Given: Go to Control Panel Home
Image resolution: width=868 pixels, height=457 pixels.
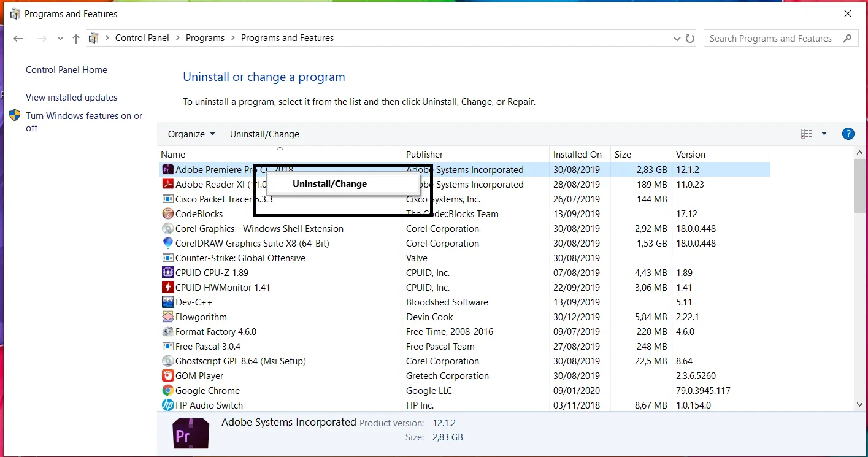Looking at the screenshot, I should pyautogui.click(x=66, y=70).
